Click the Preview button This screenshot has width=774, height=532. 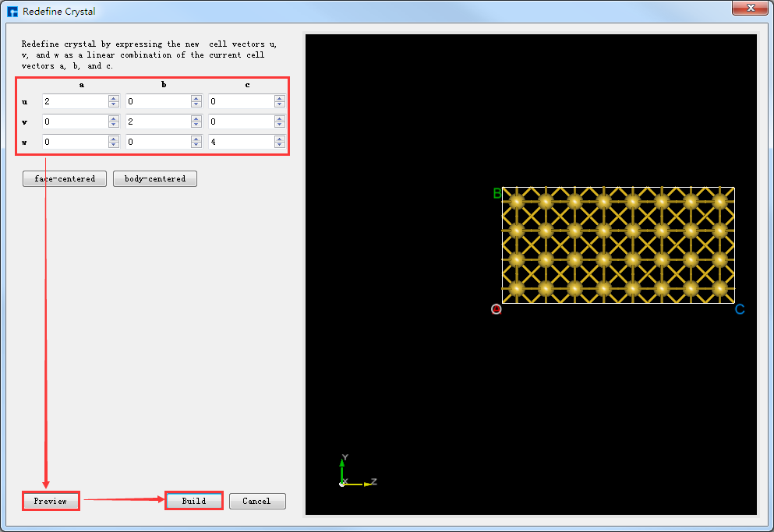(50, 501)
